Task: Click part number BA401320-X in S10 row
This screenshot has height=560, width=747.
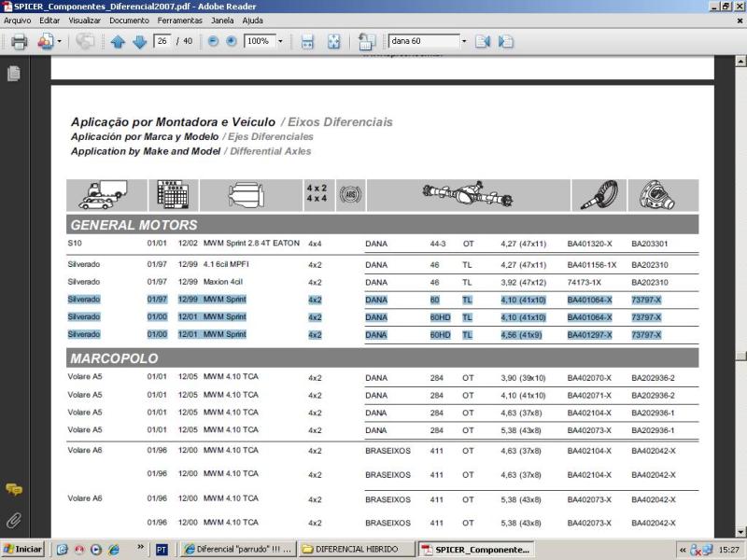Action: pyautogui.click(x=589, y=244)
